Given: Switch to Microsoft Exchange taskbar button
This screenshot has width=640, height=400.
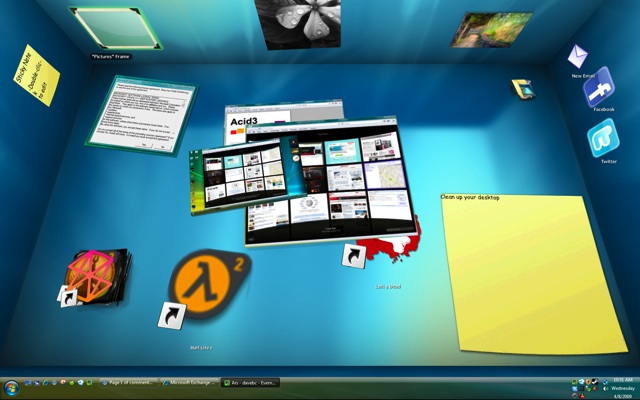Looking at the screenshot, I should click(x=189, y=383).
